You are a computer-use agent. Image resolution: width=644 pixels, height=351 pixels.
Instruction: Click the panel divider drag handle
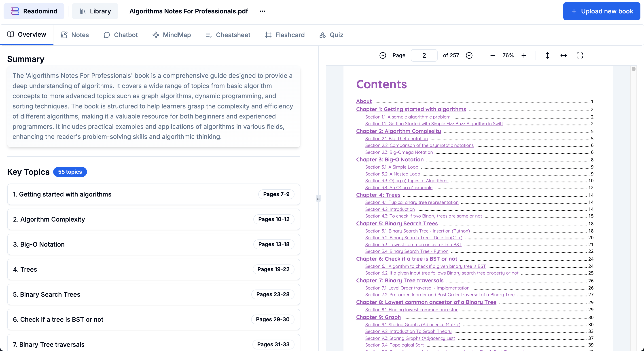click(318, 198)
